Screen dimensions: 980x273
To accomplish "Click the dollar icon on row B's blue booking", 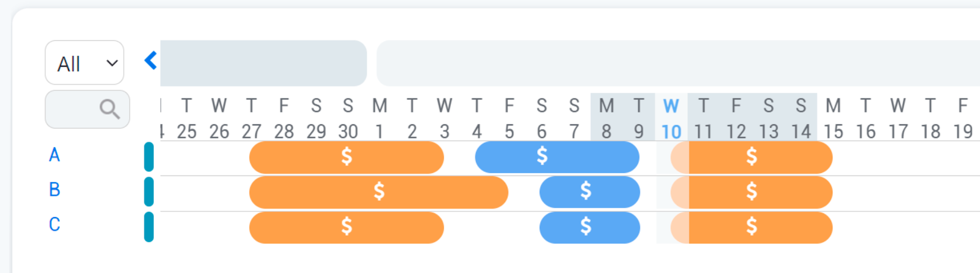I will 586,191.
